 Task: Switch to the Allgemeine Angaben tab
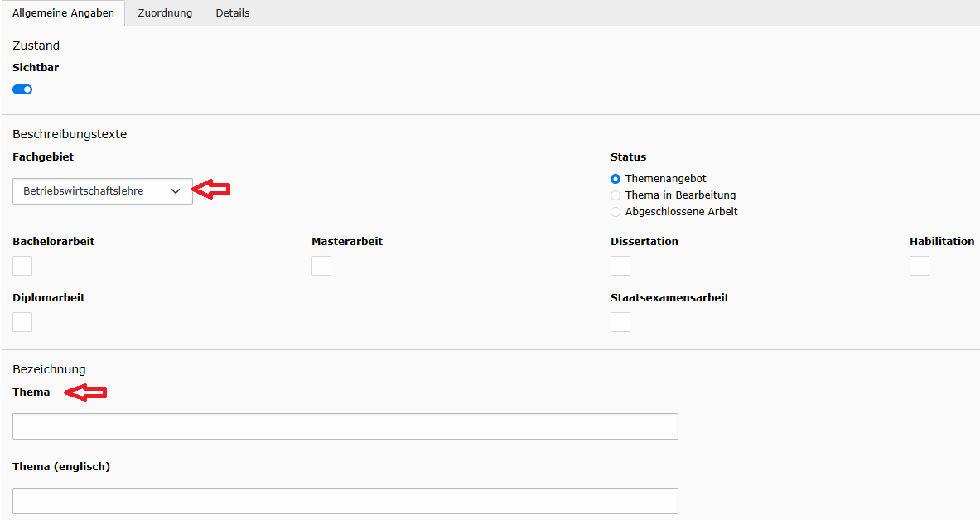tap(63, 13)
